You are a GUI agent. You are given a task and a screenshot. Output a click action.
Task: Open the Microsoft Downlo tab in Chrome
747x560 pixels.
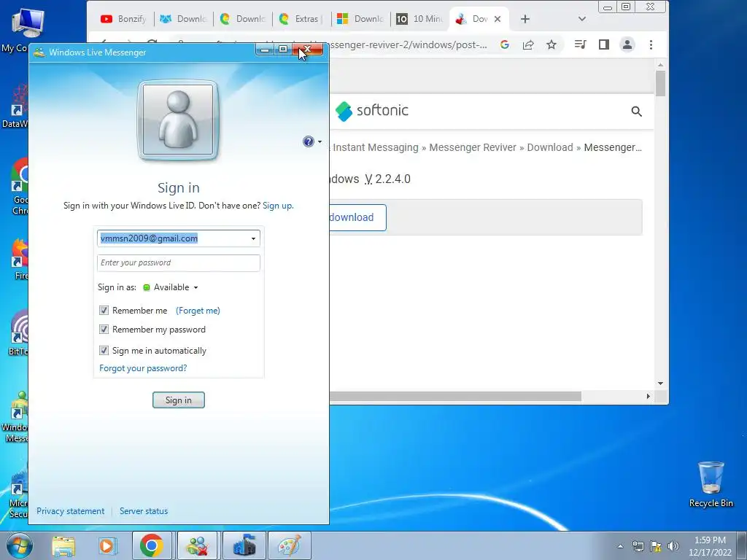[x=360, y=19]
